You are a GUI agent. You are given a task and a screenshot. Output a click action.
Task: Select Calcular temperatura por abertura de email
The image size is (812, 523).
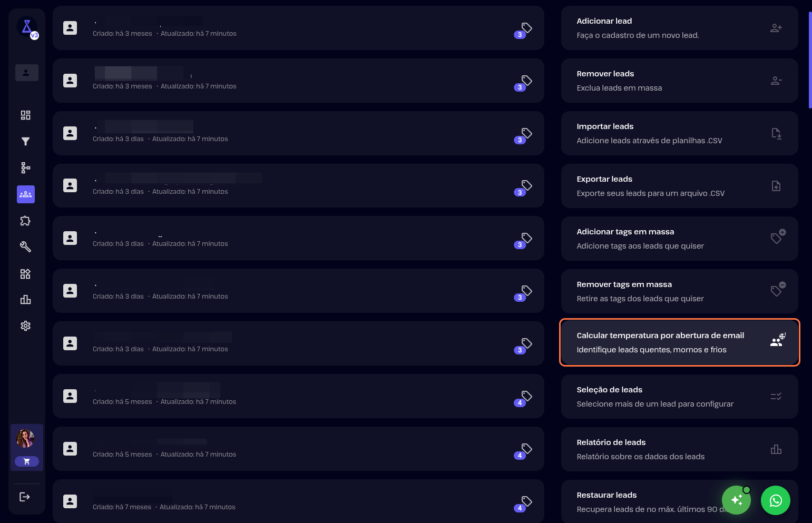click(x=679, y=342)
